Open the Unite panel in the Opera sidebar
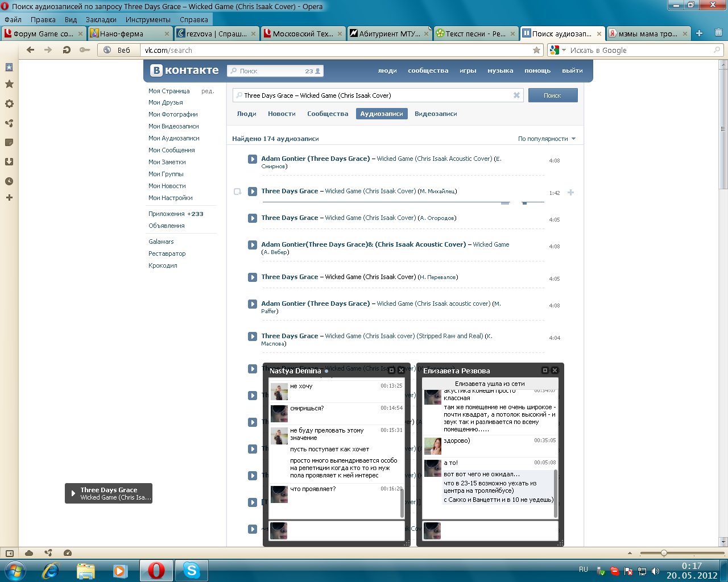The image size is (728, 582). tap(9, 123)
